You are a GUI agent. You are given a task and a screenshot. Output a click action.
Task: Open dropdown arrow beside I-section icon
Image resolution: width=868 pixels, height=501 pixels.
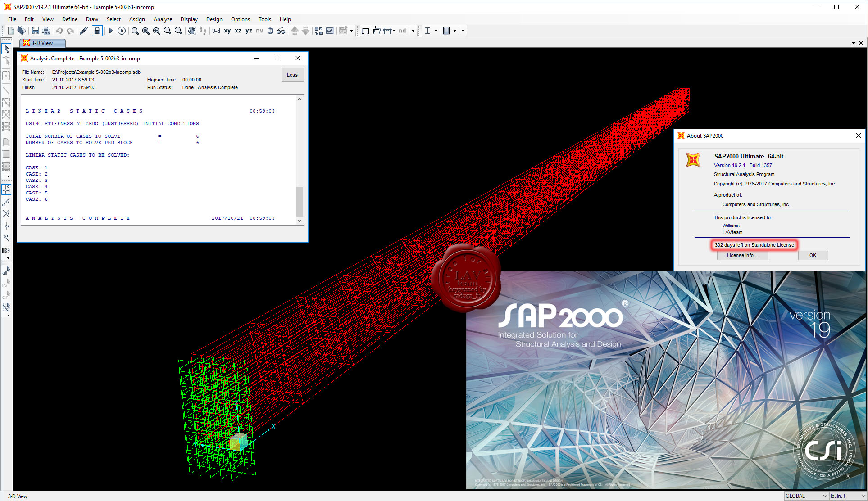point(436,31)
